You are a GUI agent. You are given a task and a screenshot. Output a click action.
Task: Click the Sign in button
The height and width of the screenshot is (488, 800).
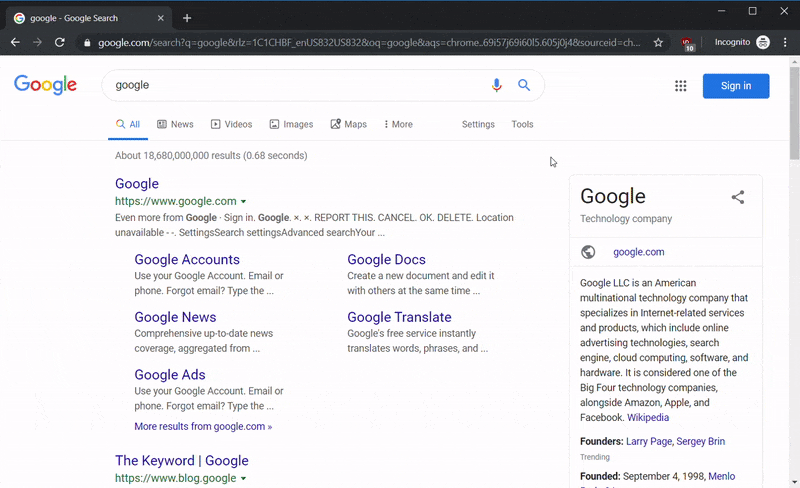(736, 86)
